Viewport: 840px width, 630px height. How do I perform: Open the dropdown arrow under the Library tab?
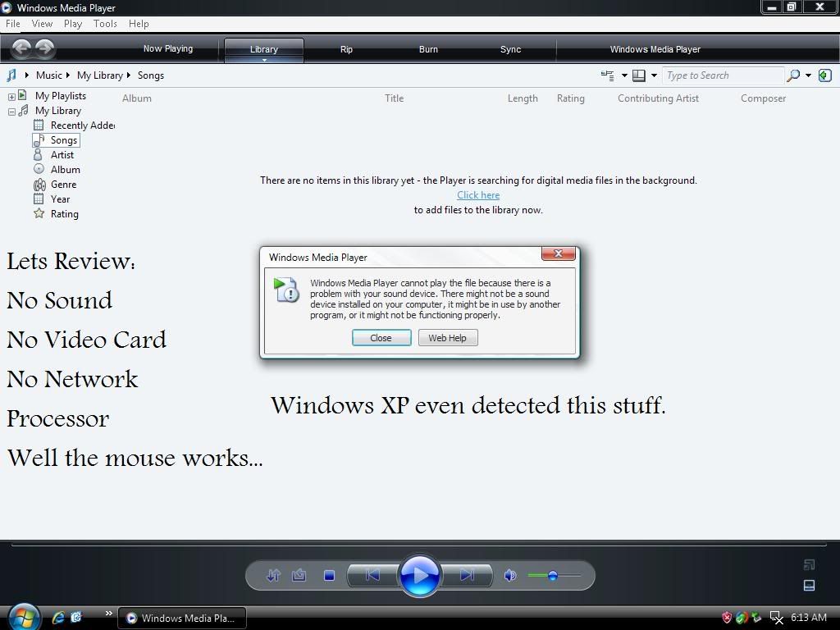point(264,60)
